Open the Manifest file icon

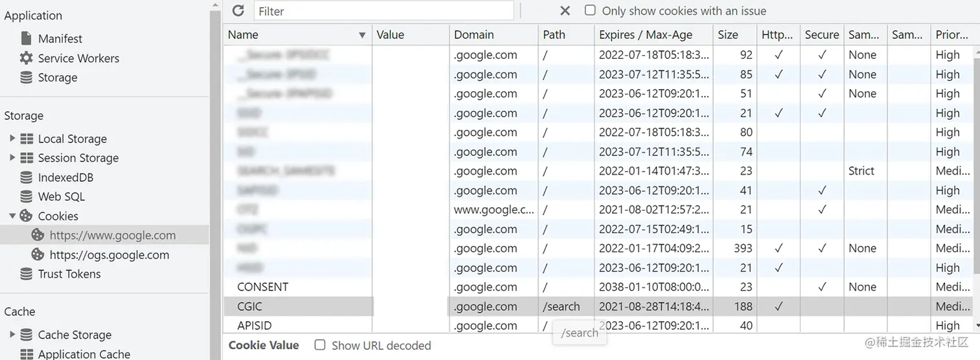click(27, 38)
